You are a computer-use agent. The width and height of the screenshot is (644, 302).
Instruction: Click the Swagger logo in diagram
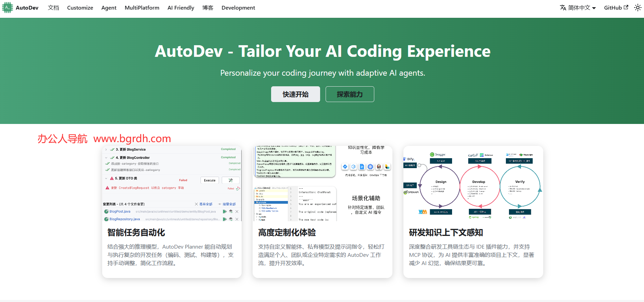coord(438,155)
